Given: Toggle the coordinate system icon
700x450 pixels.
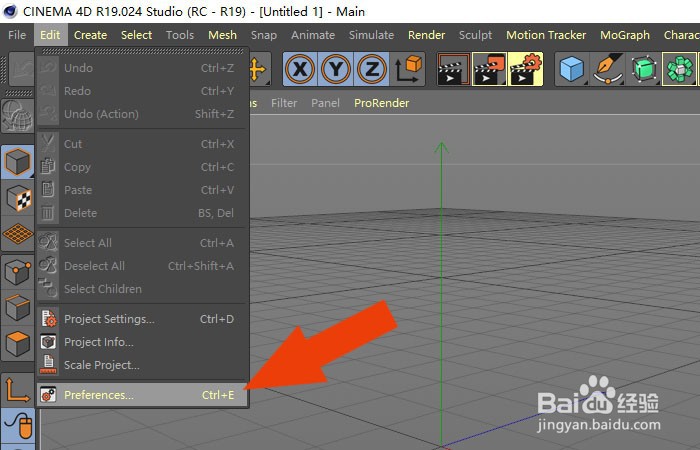Looking at the screenshot, I should pos(408,69).
